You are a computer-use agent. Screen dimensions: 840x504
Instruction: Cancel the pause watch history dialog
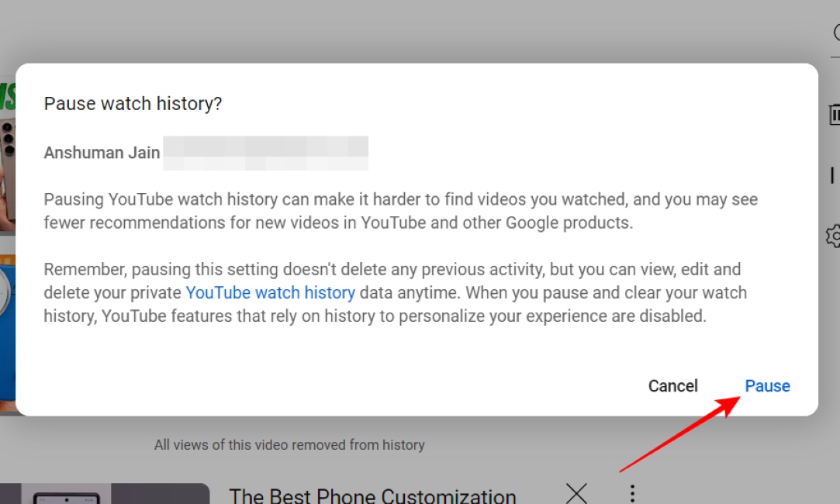(672, 385)
